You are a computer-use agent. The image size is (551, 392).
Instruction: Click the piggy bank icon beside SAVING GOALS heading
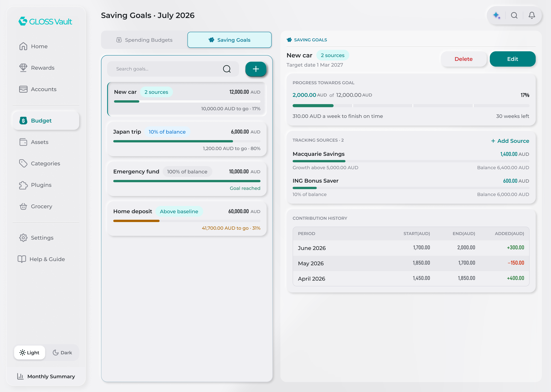coord(289,40)
